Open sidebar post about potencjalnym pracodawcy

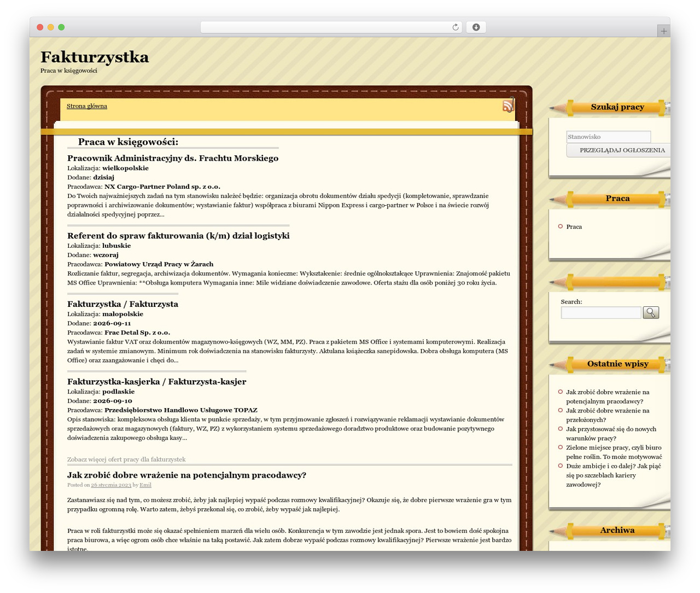608,397
